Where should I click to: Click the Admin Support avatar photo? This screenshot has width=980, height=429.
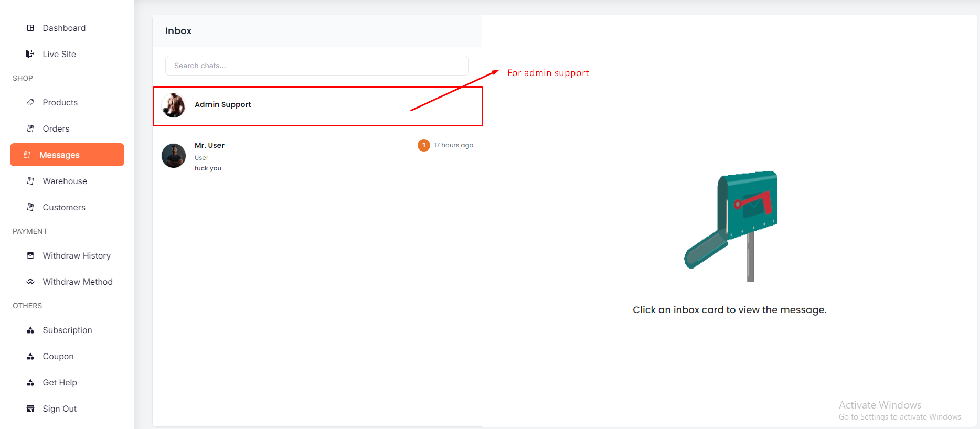pyautogui.click(x=174, y=105)
